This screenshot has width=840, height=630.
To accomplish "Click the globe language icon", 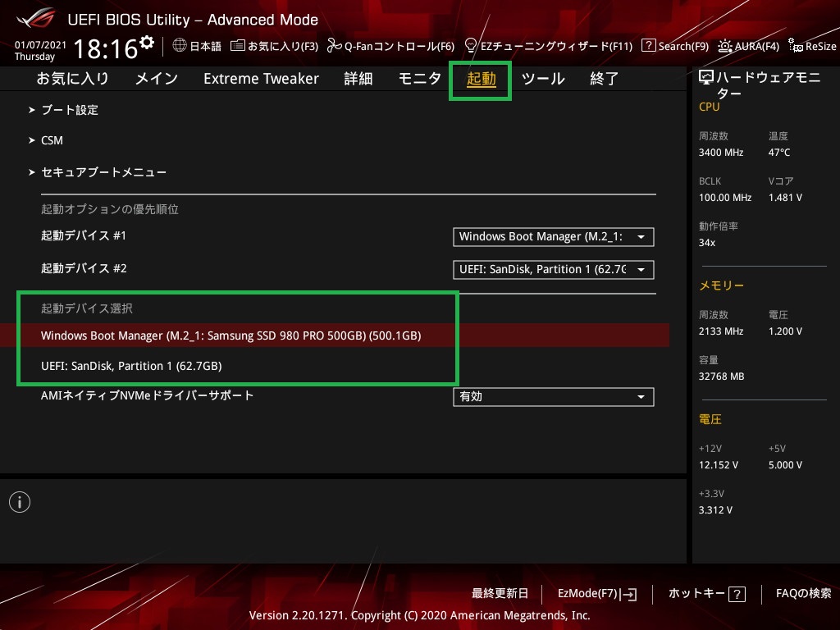I will click(x=180, y=46).
